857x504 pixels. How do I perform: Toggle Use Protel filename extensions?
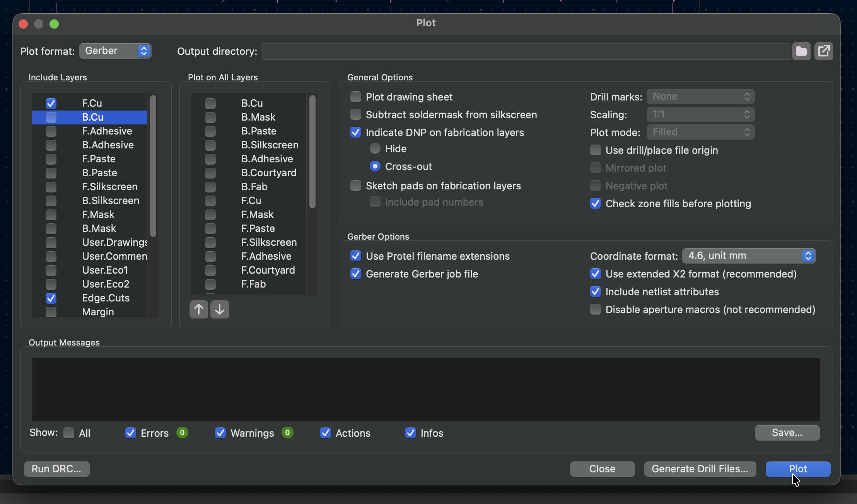[355, 256]
